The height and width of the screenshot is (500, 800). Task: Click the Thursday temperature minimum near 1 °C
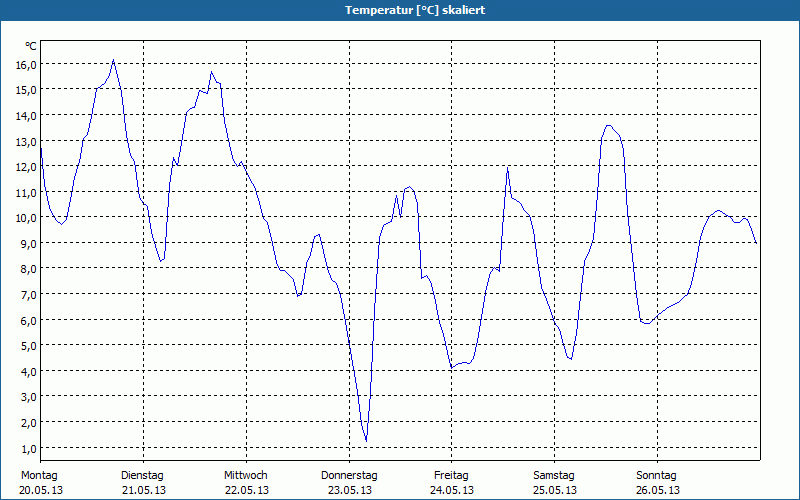[x=366, y=440]
